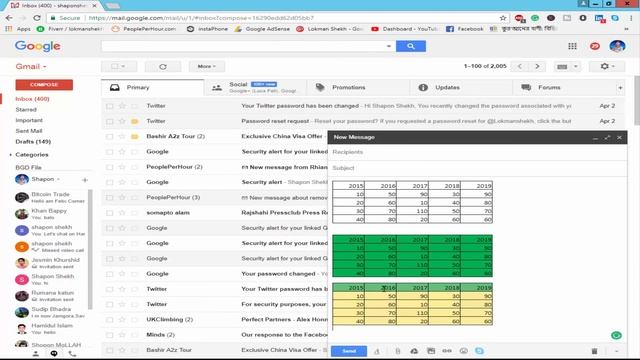Image resolution: width=640 pixels, height=360 pixels.
Task: Open Hangouts conversations icon at bottom
Action: 54,354
